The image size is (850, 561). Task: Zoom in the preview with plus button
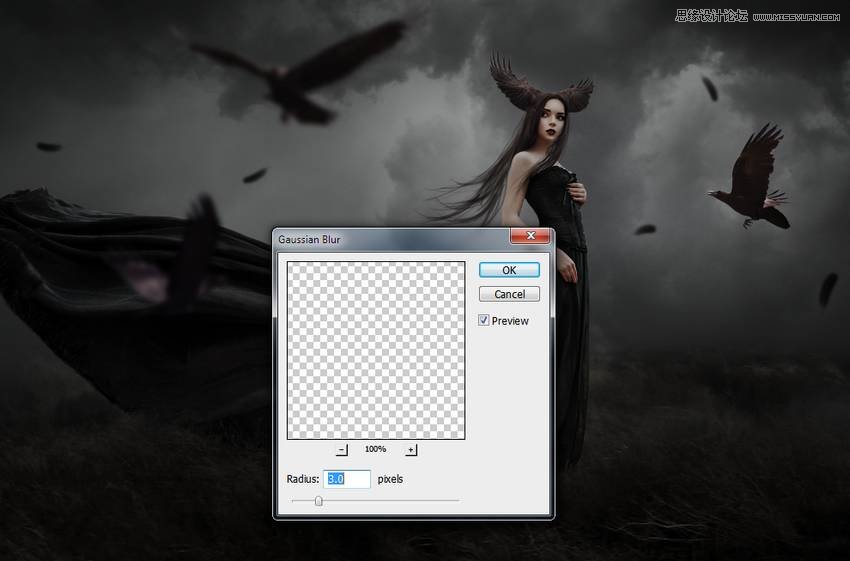pos(411,451)
